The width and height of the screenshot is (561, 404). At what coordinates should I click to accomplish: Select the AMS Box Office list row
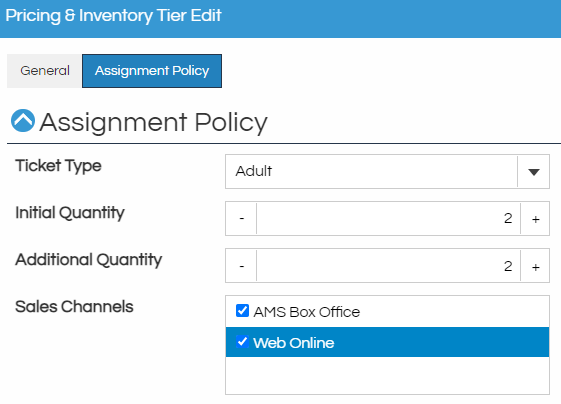coord(387,312)
